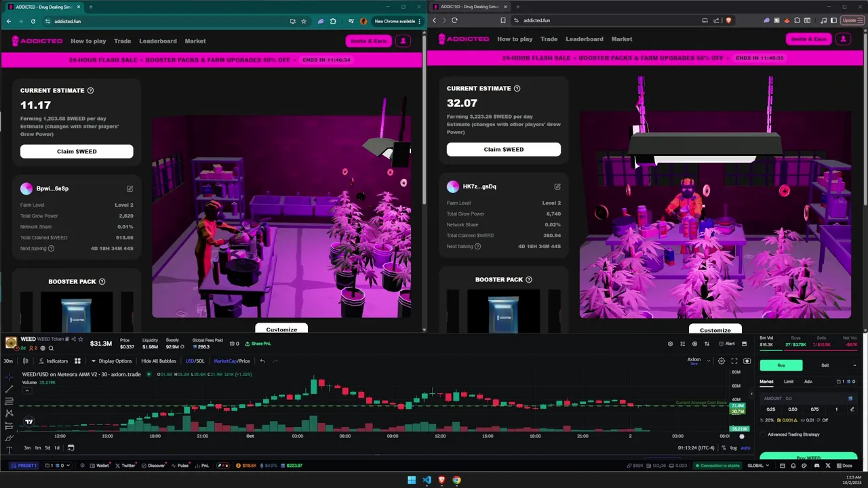Open the Windows Start menu

(x=412, y=480)
